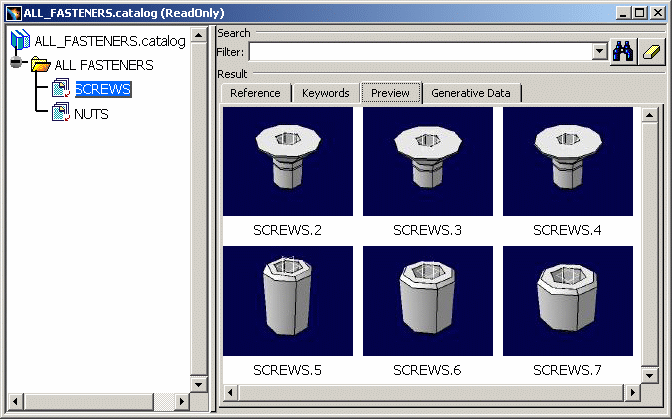The height and width of the screenshot is (420, 672).
Task: Select the SCREWS.3 preview thumbnail
Action: (428, 162)
